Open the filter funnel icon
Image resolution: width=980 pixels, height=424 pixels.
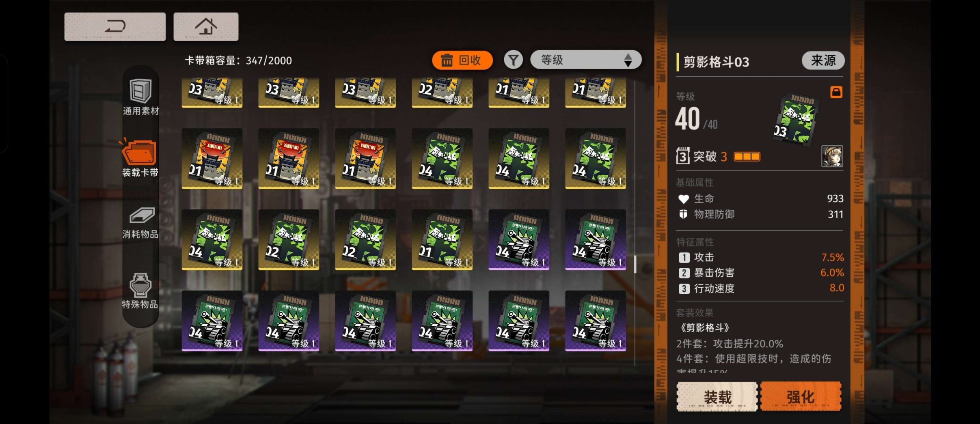pos(514,60)
